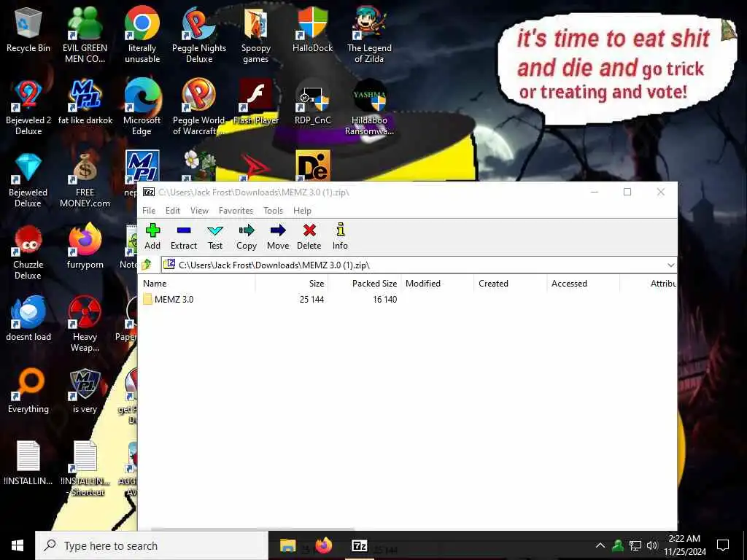
Task: Select the 'literally unusable' Chrome shortcut
Action: click(142, 35)
